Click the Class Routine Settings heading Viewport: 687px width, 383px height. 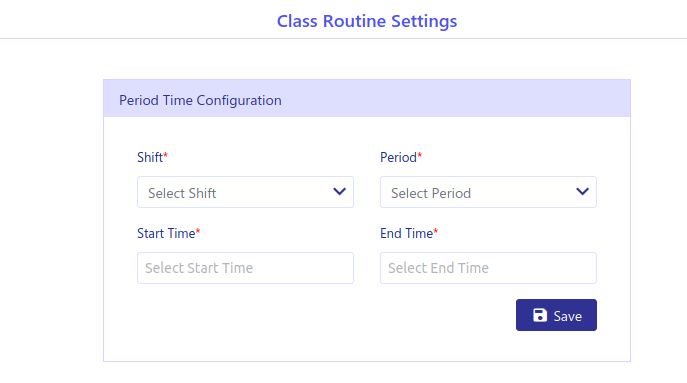(367, 21)
